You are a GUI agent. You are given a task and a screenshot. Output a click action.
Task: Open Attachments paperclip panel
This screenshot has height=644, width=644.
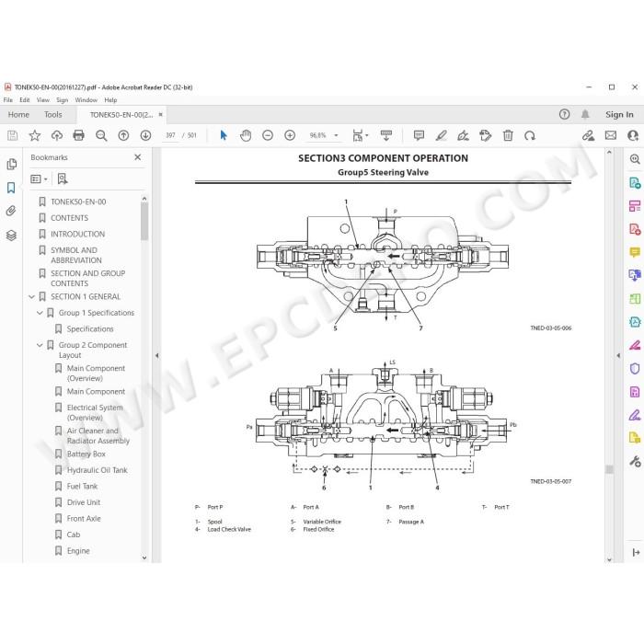[11, 211]
